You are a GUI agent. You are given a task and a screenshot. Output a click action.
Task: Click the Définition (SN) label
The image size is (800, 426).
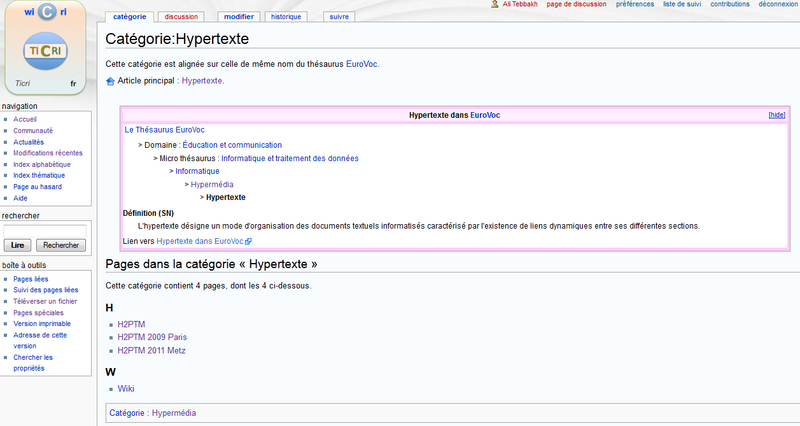click(148, 213)
